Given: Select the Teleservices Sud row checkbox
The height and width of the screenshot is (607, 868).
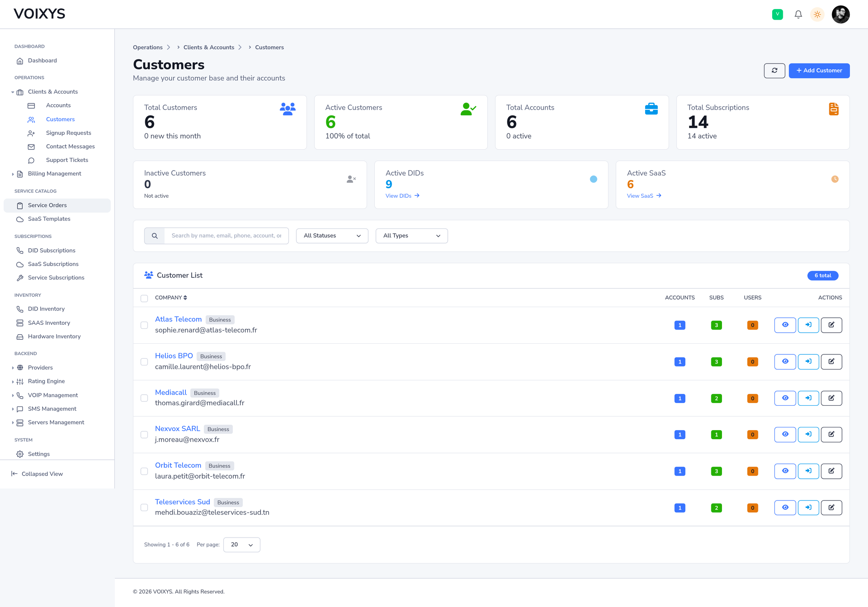Looking at the screenshot, I should 144,508.
